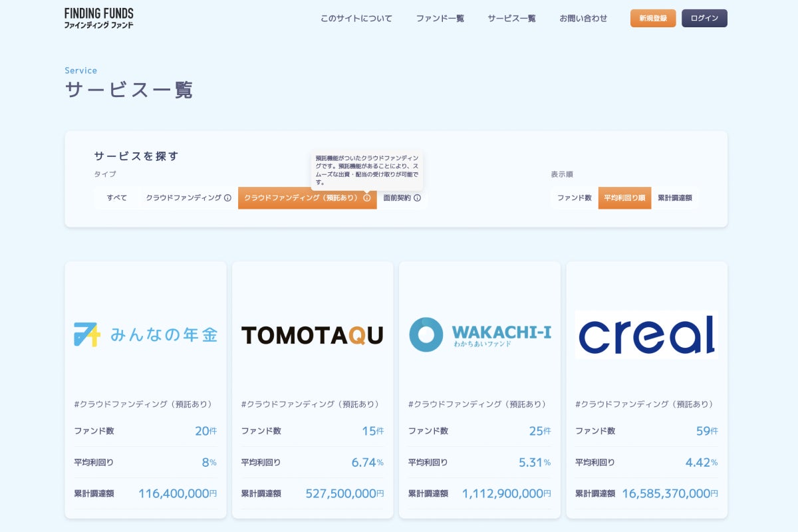Click TOMOTAQU fund count 15件
Image resolution: width=798 pixels, height=532 pixels.
coord(373,431)
